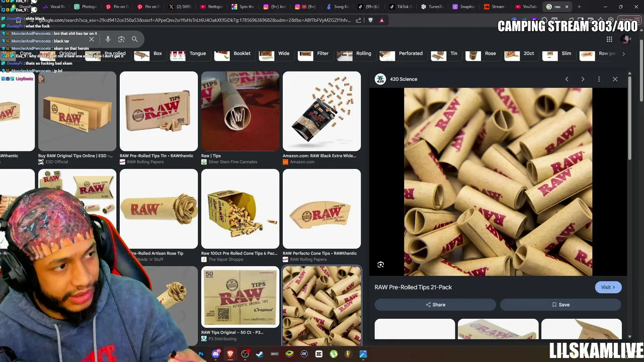Open uTorrent from the taskbar
644x362 pixels.
tap(333, 354)
